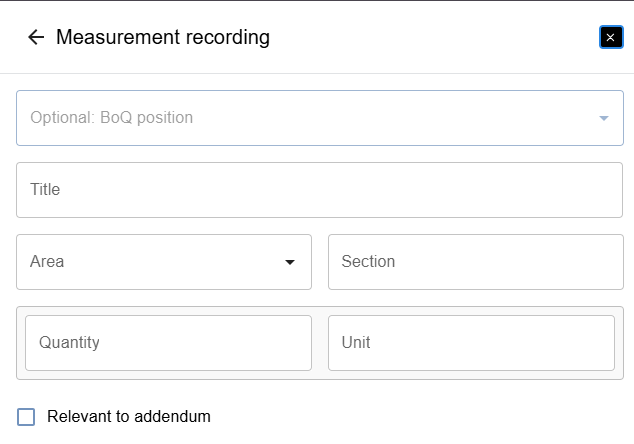634x444 pixels.
Task: Go back using the left arrow icon
Action: [36, 37]
